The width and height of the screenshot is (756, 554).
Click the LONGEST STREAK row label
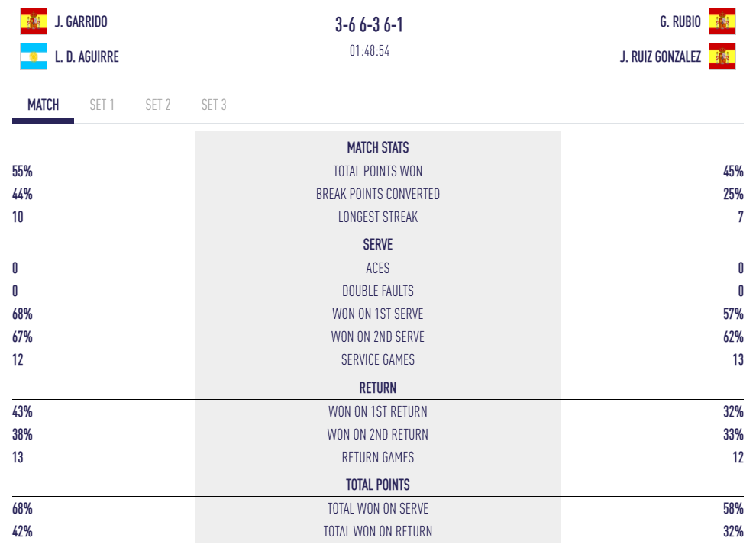click(x=378, y=217)
